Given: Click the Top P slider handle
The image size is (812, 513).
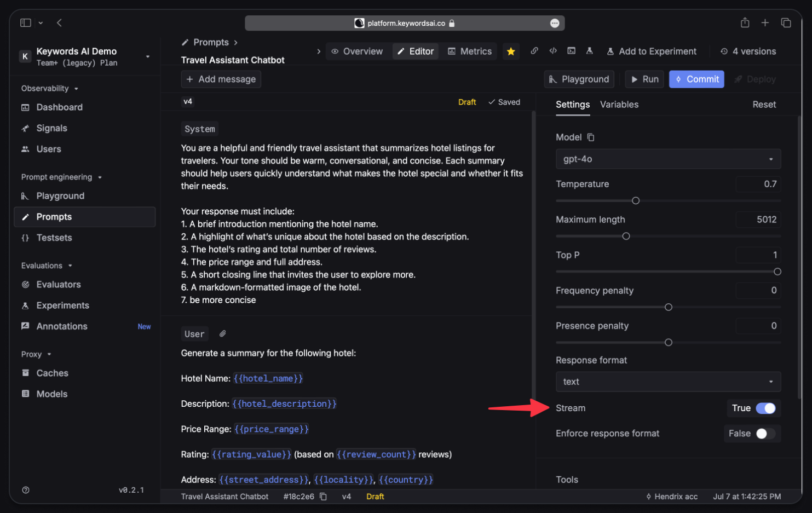Looking at the screenshot, I should click(777, 272).
